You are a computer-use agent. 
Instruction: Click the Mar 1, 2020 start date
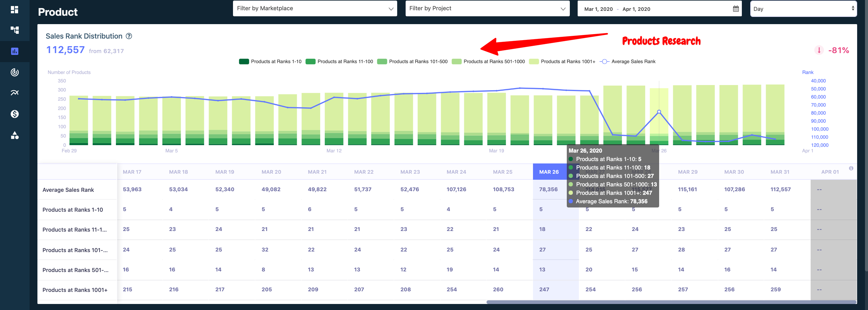point(598,9)
